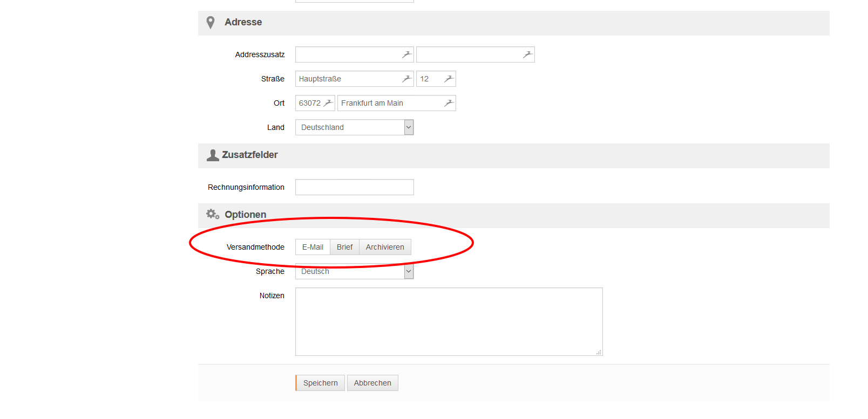The width and height of the screenshot is (868, 419).
Task: Click the Adresse section heading
Action: pyautogui.click(x=243, y=22)
